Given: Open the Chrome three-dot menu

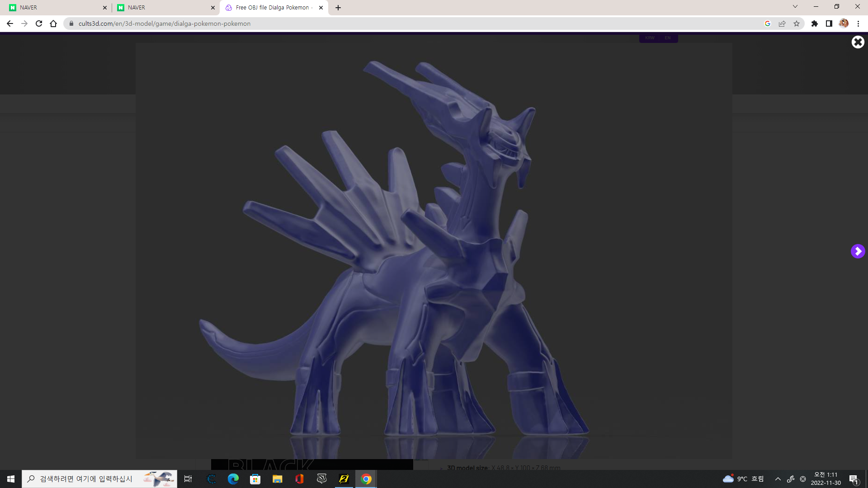Looking at the screenshot, I should (859, 23).
